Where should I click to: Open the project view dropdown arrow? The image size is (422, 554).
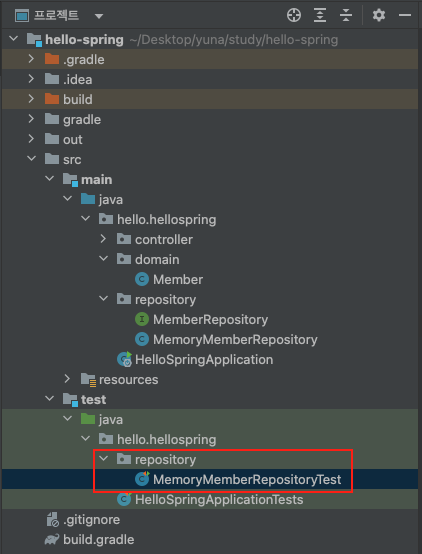click(99, 16)
